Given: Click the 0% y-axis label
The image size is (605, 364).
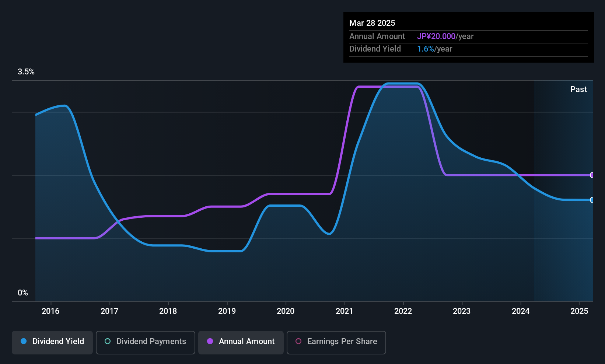Looking at the screenshot, I should click(x=23, y=293).
